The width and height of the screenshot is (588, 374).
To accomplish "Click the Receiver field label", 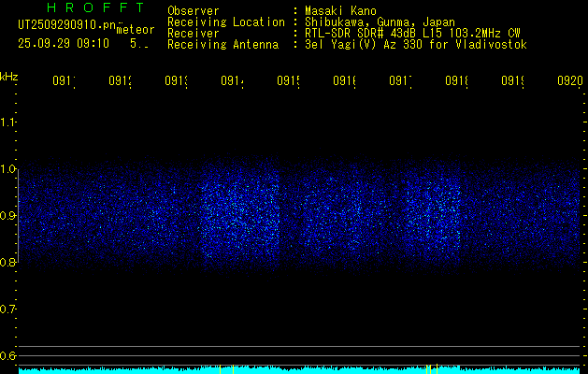I will pyautogui.click(x=194, y=34).
